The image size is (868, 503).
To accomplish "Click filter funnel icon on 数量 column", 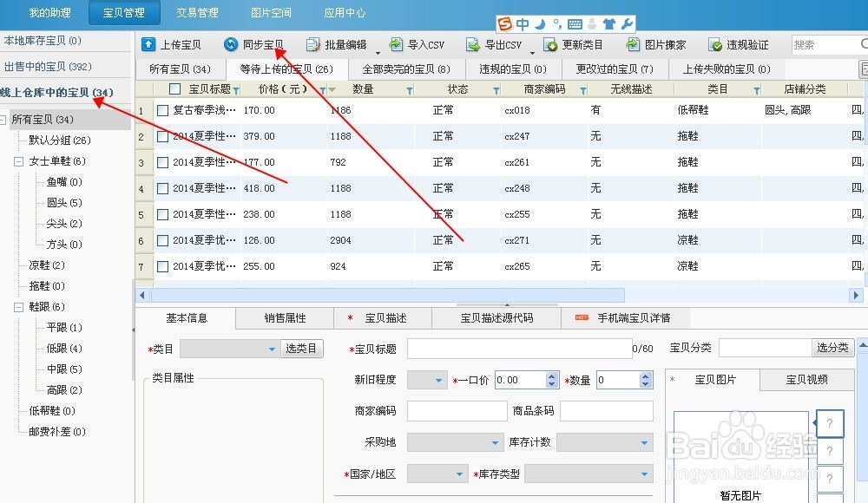I will [x=410, y=90].
